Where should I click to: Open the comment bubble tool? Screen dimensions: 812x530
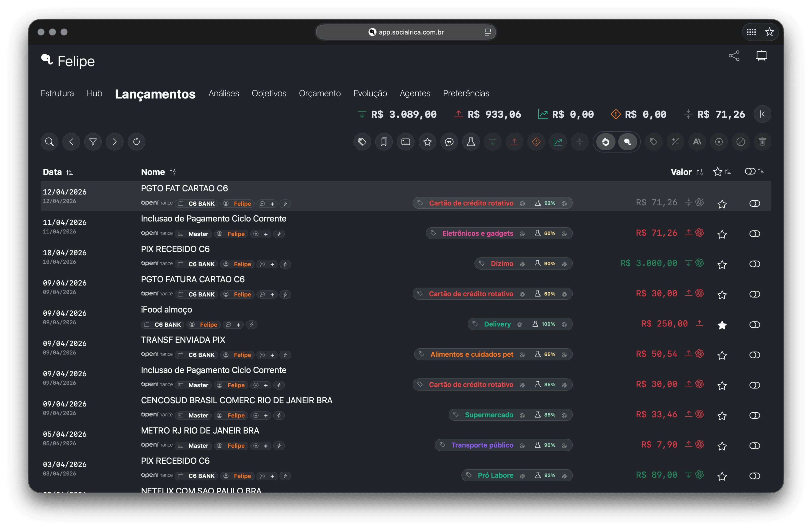[x=449, y=142]
